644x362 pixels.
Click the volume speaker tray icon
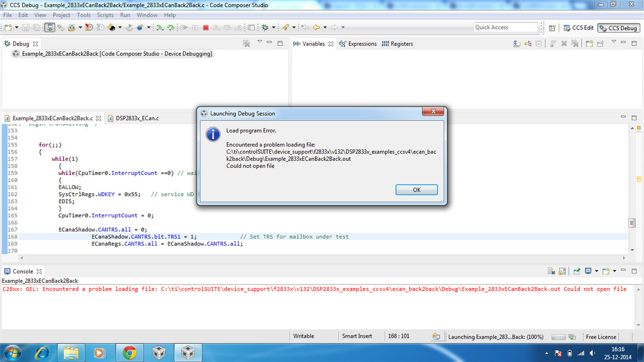click(592, 353)
